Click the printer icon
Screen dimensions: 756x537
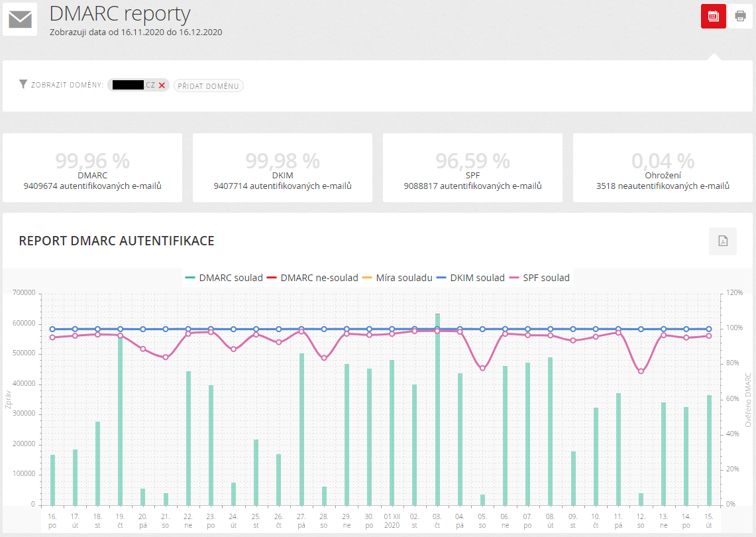[740, 16]
